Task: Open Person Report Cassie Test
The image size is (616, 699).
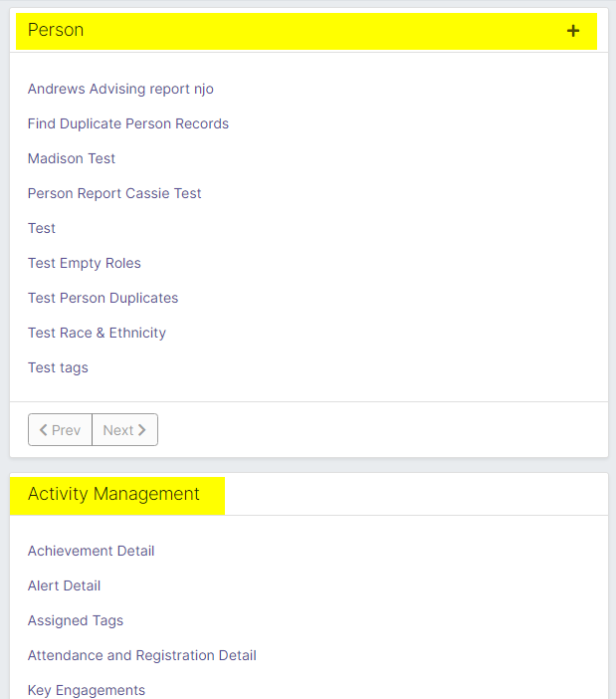Action: tap(114, 193)
